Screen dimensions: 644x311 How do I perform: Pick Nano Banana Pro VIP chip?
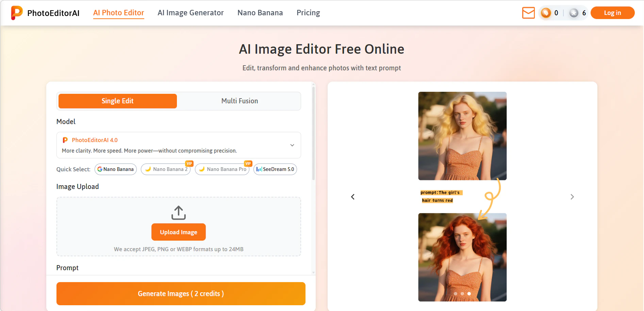click(222, 169)
